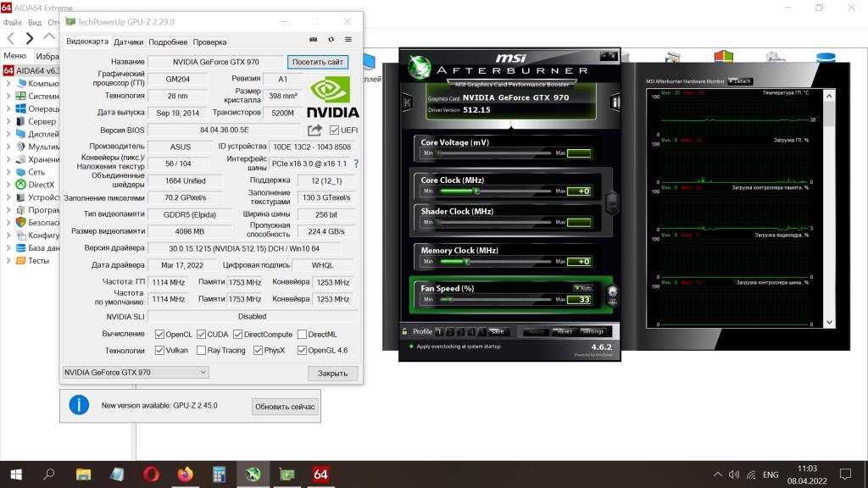868x488 pixels.
Task: Toggle the OpenCL checkbox
Action: point(159,334)
